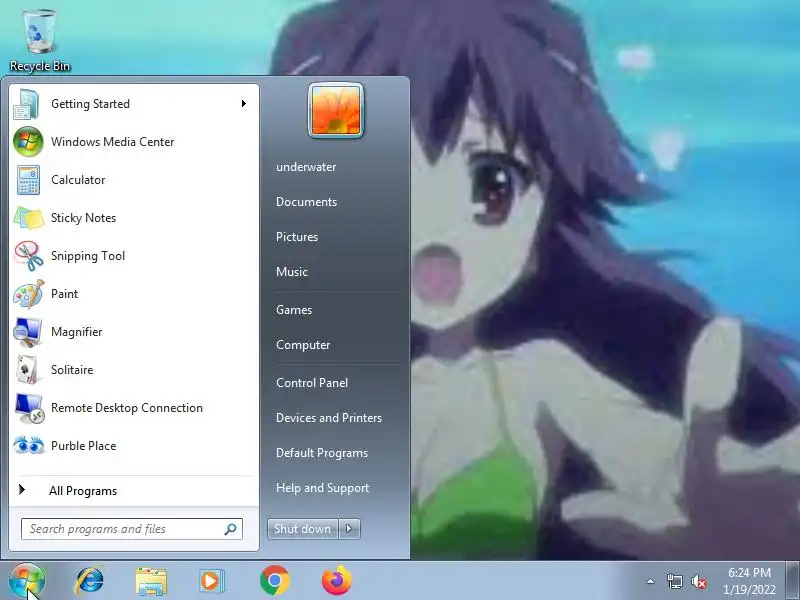This screenshot has height=600, width=800.
Task: Open Internet Explorer from the taskbar
Action: click(90, 581)
